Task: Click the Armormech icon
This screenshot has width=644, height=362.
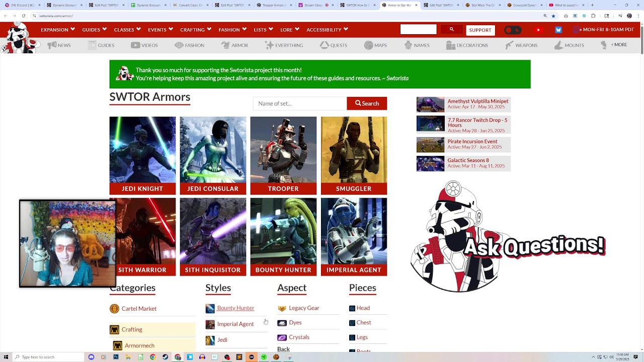Action: [117, 346]
